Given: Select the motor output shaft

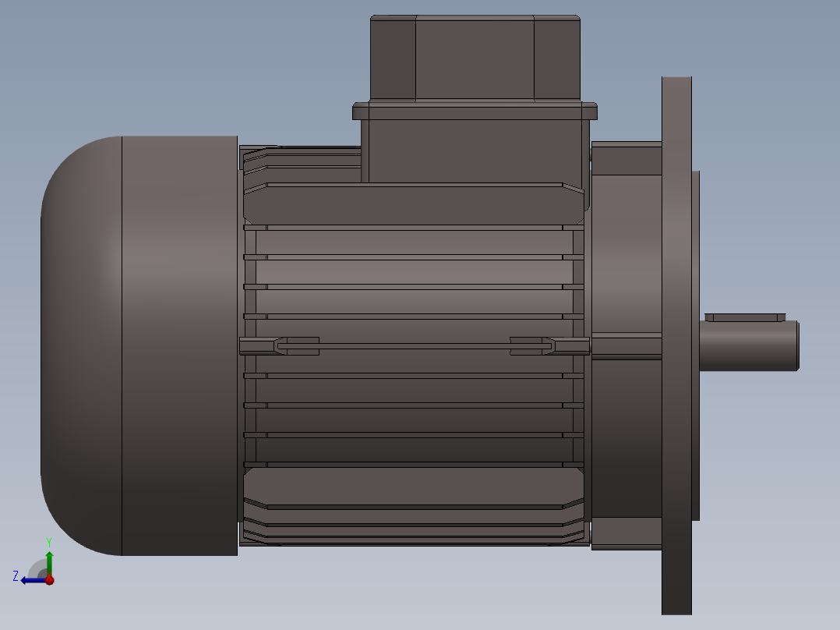Looking at the screenshot, I should [749, 346].
